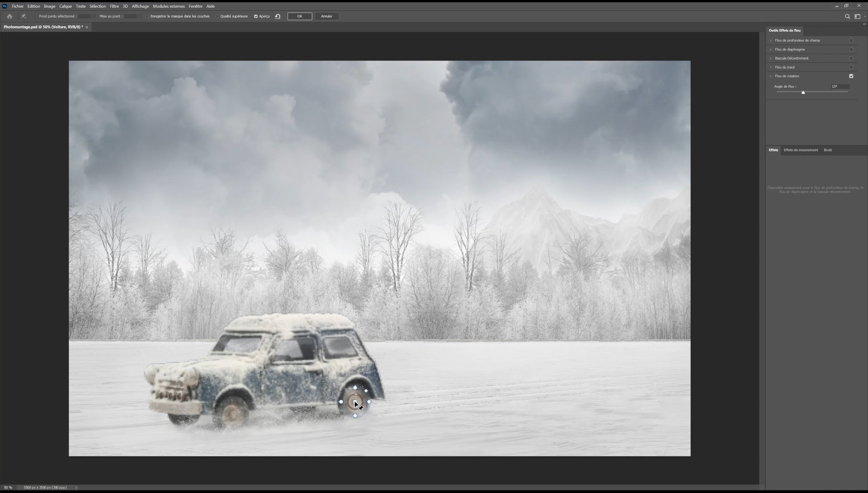
Task: Disable Flou de rotation checkbox
Action: click(x=851, y=76)
